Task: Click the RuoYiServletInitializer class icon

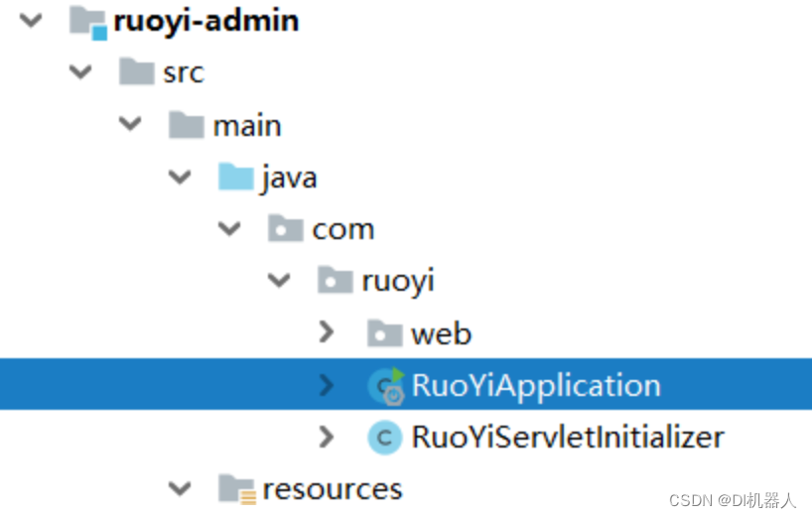Action: (385, 438)
